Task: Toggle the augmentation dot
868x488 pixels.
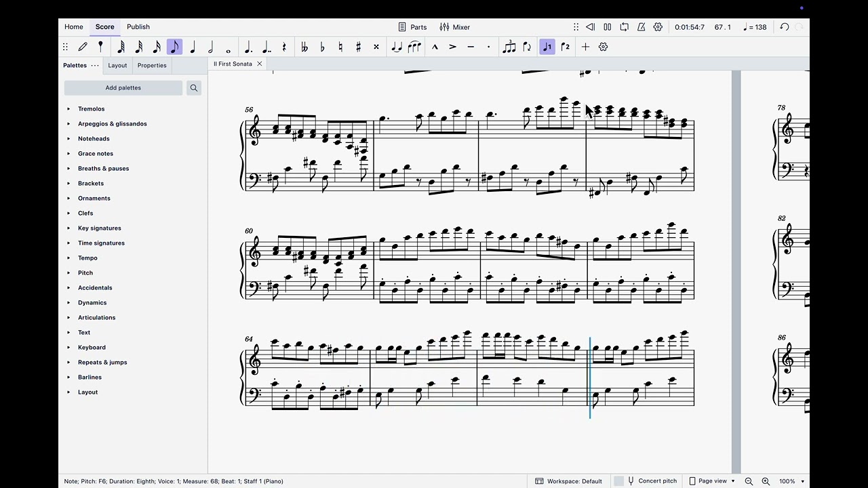Action: click(249, 47)
